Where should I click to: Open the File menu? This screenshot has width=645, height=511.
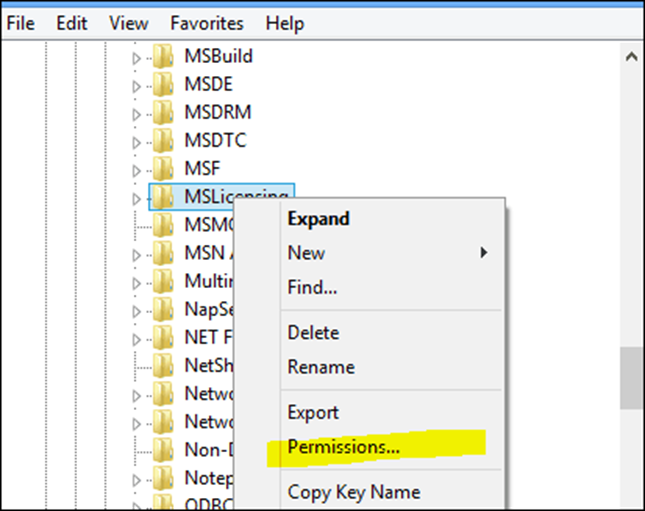click(21, 23)
